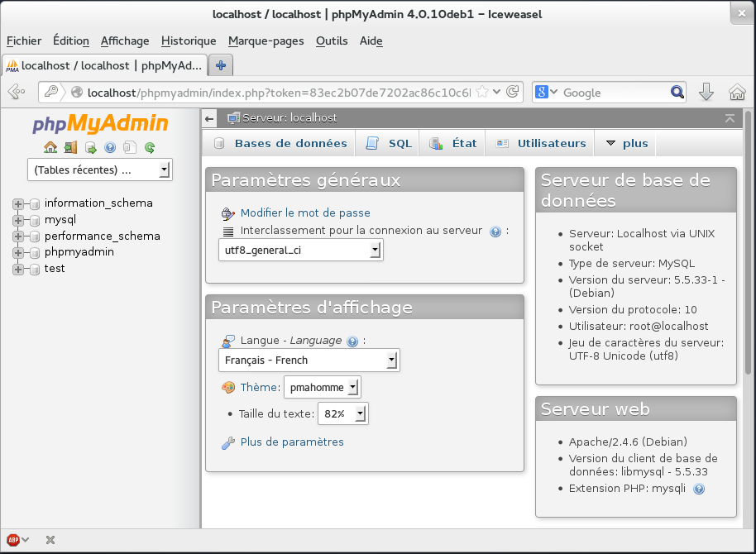Click the address bar URL field
756x554 pixels.
pyautogui.click(x=279, y=92)
